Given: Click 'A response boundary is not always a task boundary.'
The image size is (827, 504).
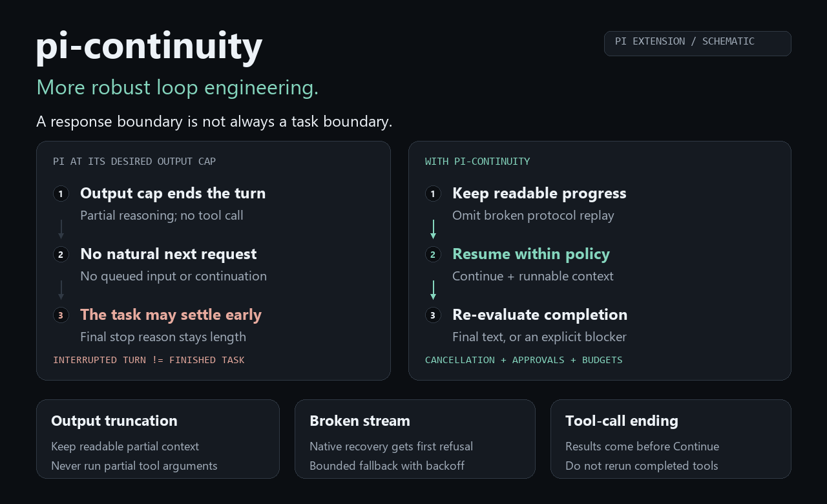Looking at the screenshot, I should [214, 121].
